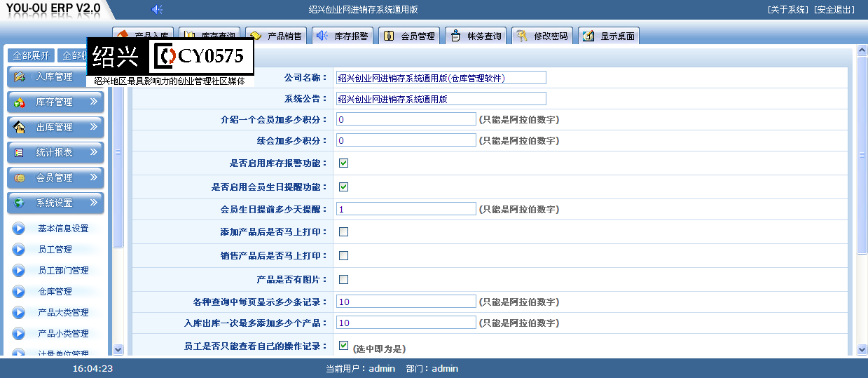Collapse the 系统设置 chevron
This screenshot has width=868, height=378.
[x=94, y=203]
